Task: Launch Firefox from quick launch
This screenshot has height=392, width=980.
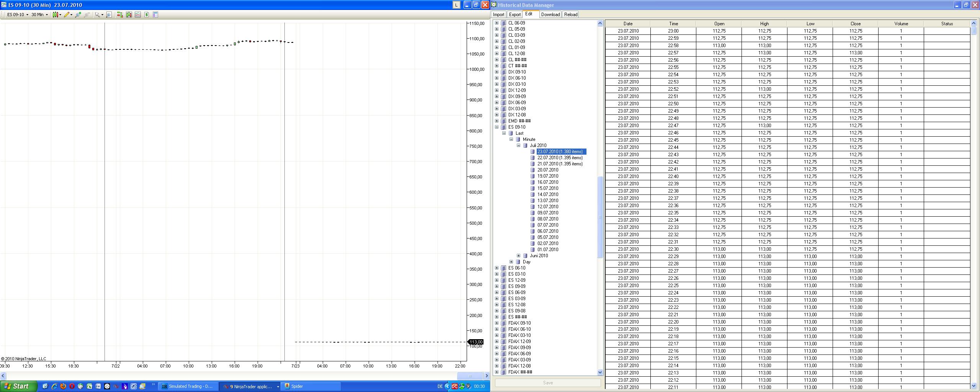Action: point(63,386)
